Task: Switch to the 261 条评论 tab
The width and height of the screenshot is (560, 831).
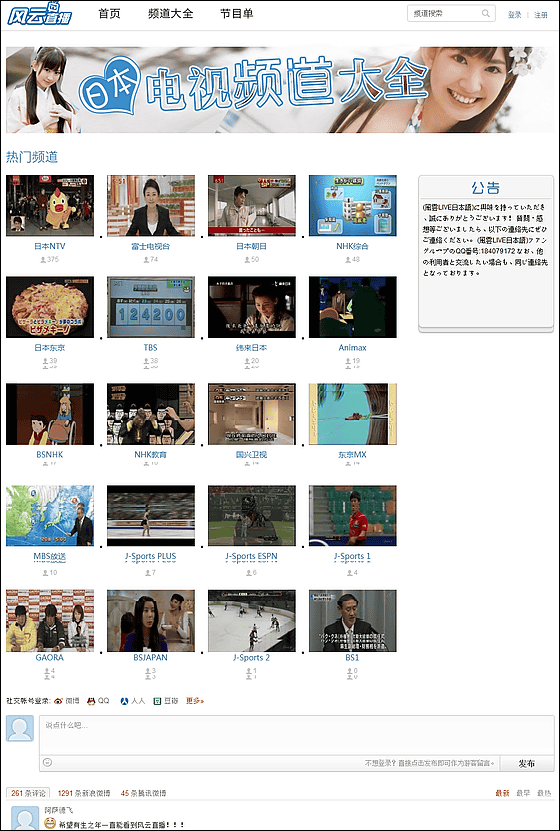Action: tap(28, 793)
